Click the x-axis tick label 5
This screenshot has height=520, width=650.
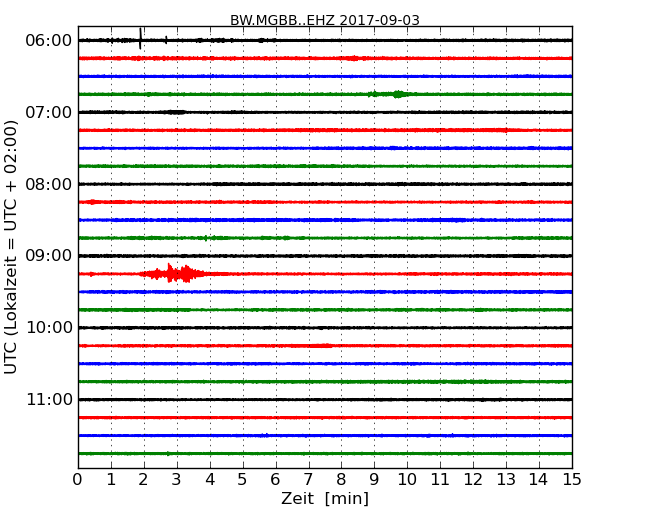point(243,480)
